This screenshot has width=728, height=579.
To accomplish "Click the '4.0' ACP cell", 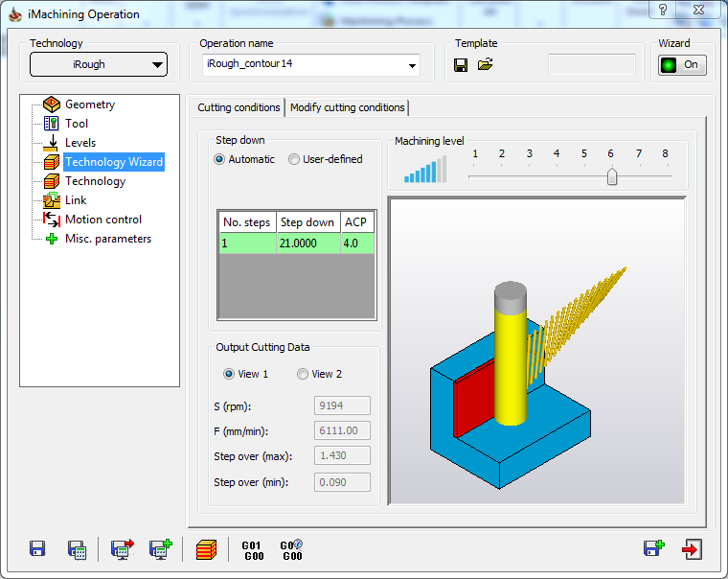I will point(357,243).
